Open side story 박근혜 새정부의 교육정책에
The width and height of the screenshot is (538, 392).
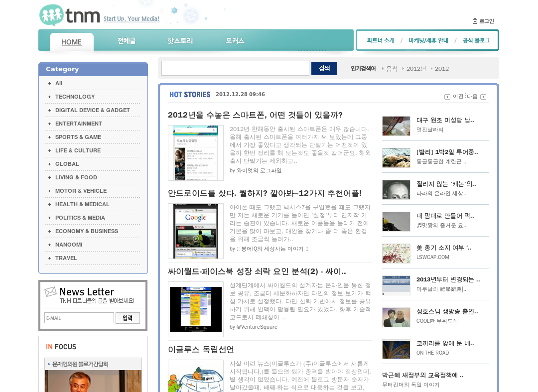(x=423, y=375)
